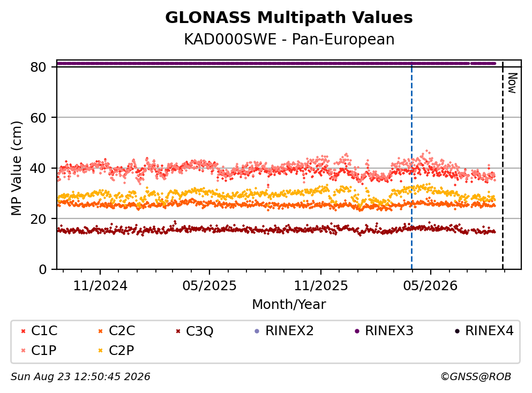The height and width of the screenshot is (393, 532).
Task: Click the RINEX4 black legend dot
Action: 457,331
